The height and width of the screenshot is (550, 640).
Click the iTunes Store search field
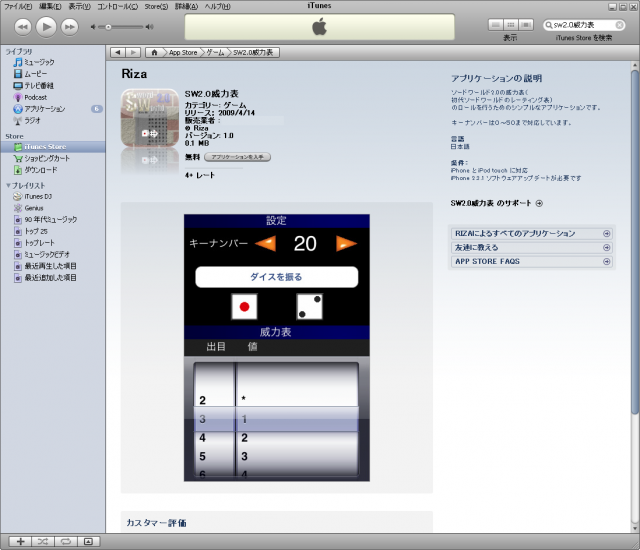click(584, 25)
